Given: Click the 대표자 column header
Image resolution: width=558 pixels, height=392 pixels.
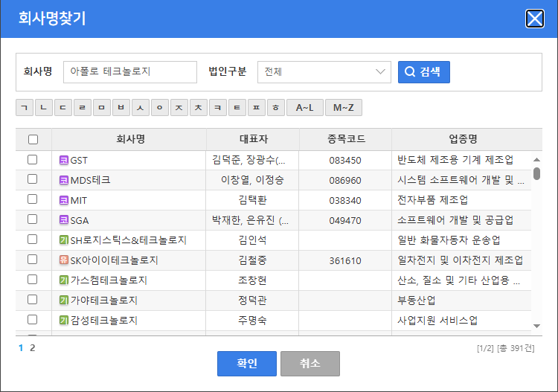Looking at the screenshot, I should [254, 139].
